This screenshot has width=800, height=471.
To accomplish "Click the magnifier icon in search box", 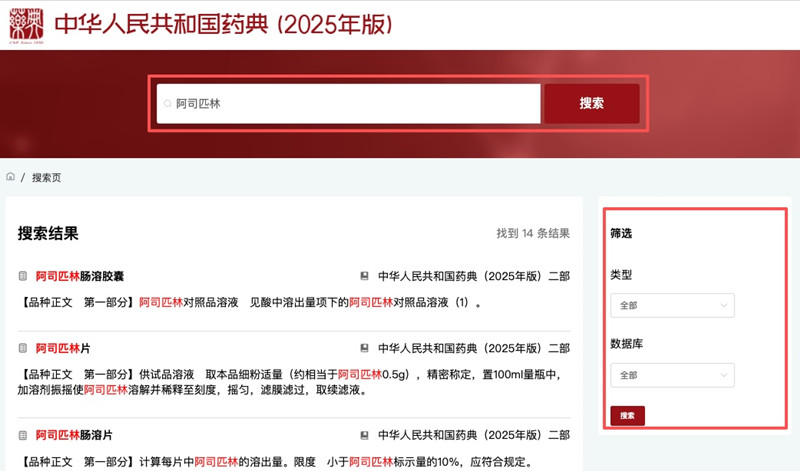I will (167, 104).
